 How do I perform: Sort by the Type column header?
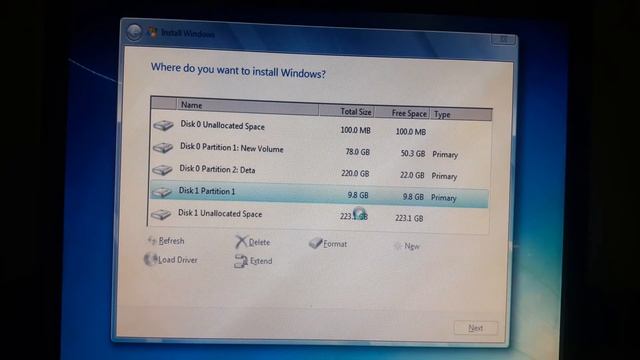[x=460, y=114]
